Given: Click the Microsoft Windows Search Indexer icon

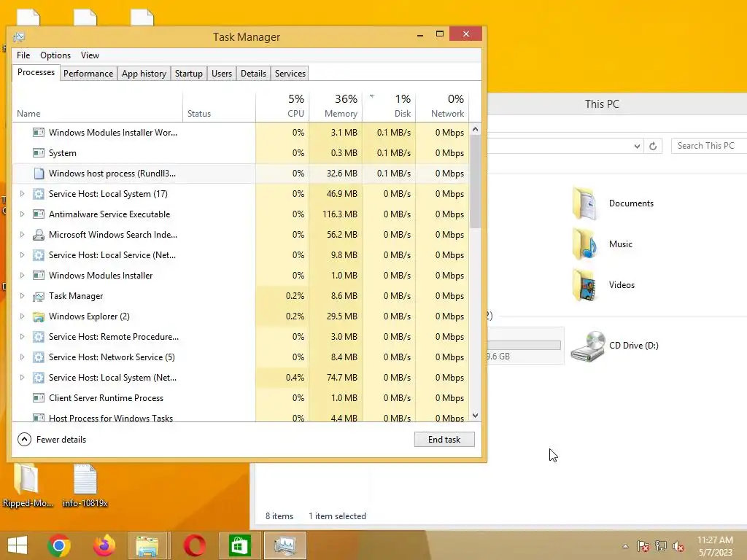Looking at the screenshot, I should tap(39, 235).
